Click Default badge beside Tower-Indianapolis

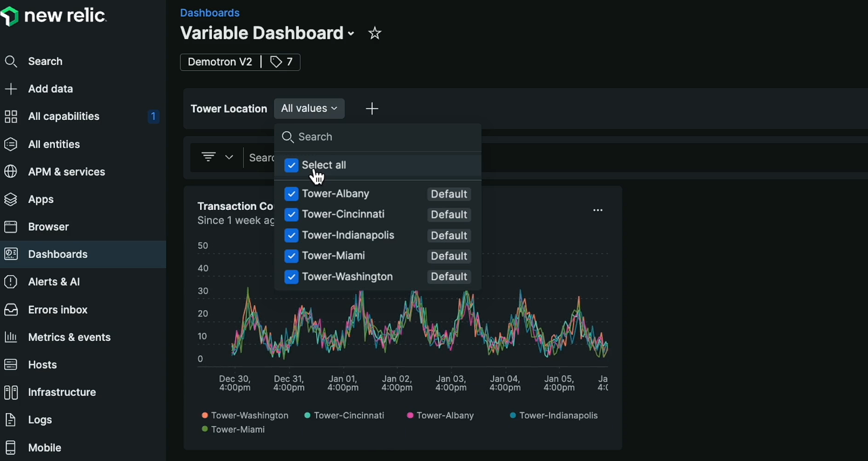coord(449,235)
